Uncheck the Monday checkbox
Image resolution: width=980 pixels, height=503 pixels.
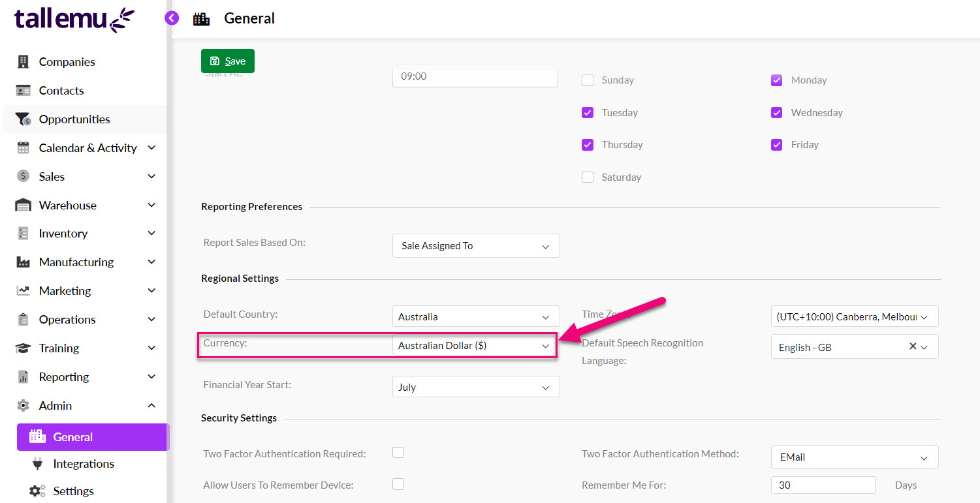[x=777, y=80]
